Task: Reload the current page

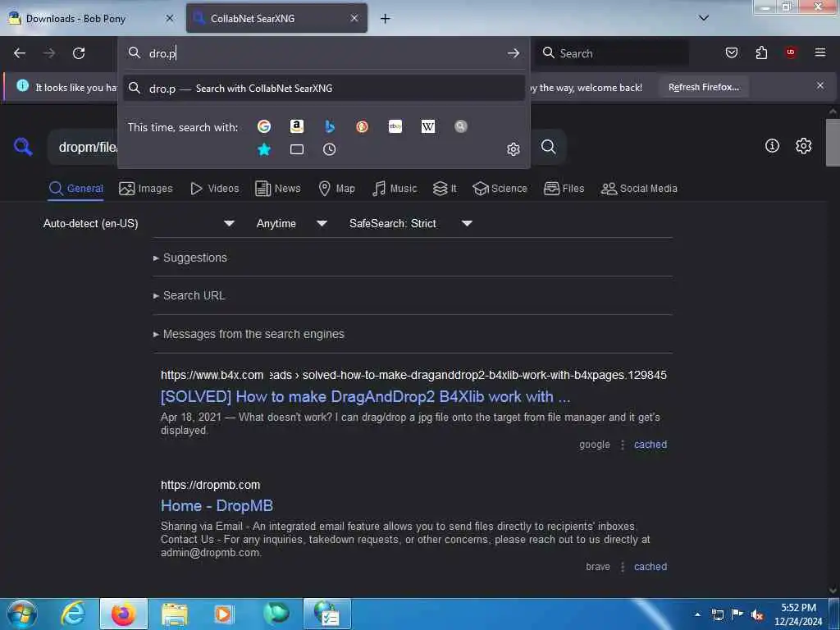Action: 79,53
